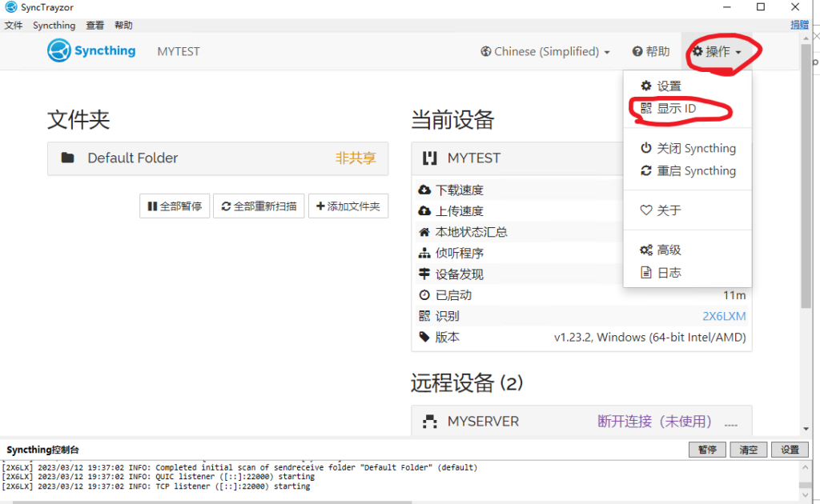Expand the Default Folder panel

[218, 158]
